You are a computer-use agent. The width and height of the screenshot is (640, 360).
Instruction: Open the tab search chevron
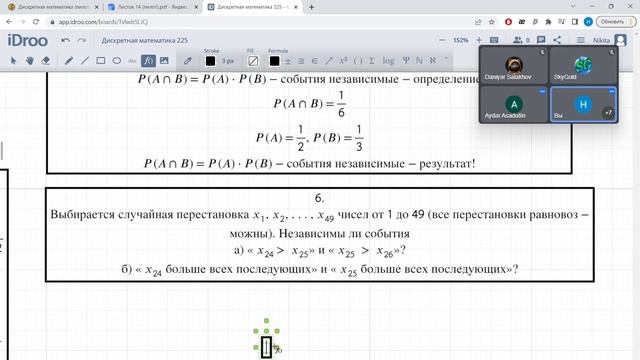tap(573, 7)
